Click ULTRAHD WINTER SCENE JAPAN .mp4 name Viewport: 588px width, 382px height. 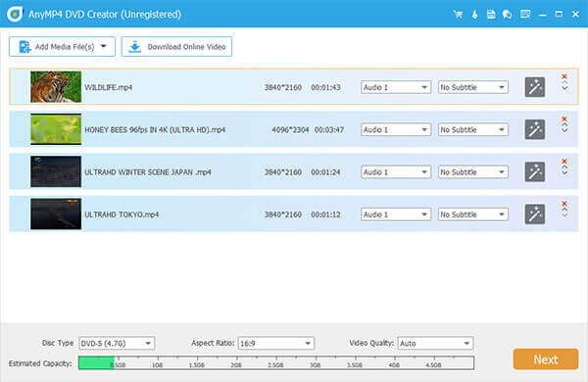(148, 172)
